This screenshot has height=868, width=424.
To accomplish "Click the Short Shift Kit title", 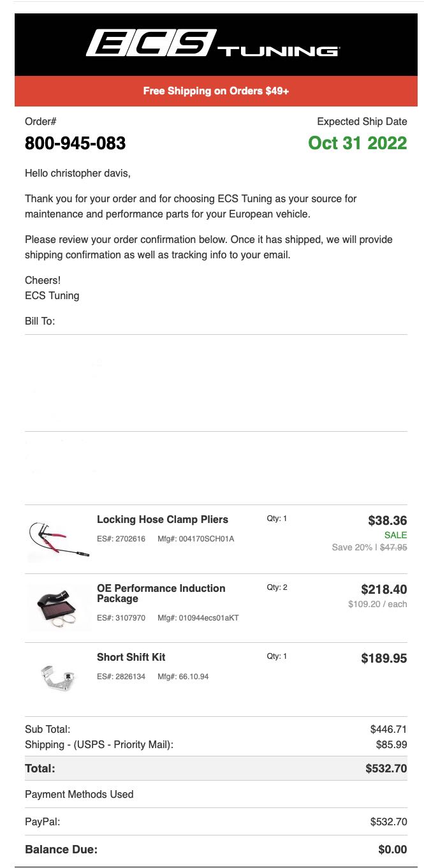I will pos(131,657).
